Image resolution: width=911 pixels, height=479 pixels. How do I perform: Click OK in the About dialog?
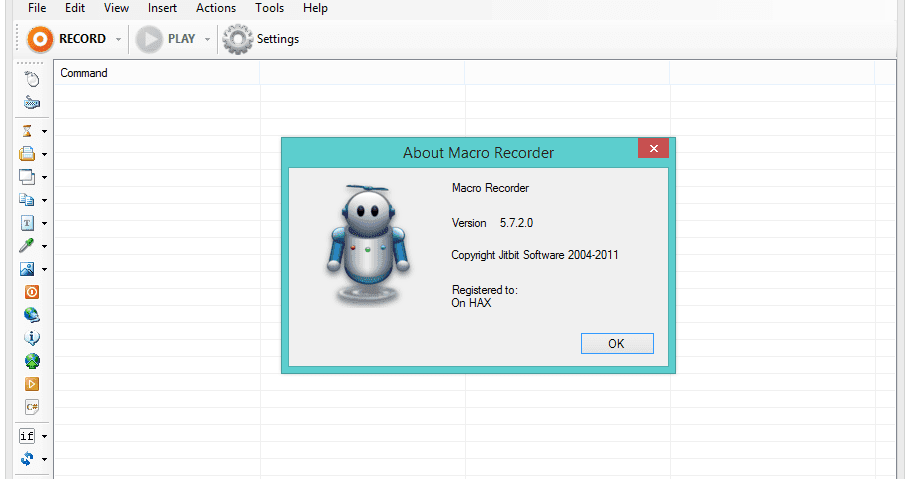point(617,344)
